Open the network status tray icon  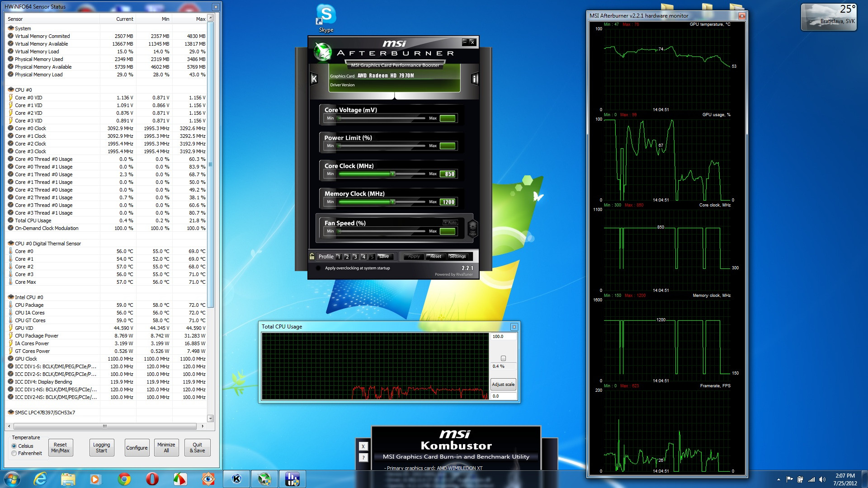pyautogui.click(x=811, y=479)
